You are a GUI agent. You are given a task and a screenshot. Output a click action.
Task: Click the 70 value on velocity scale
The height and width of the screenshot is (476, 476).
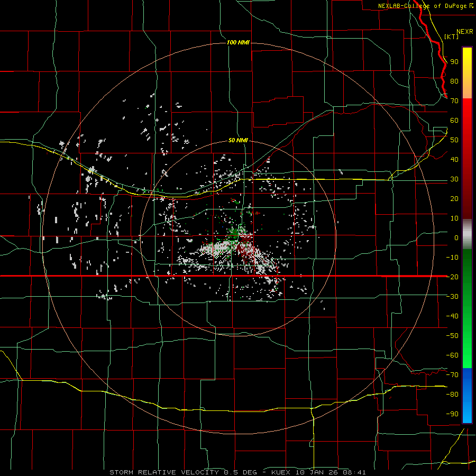[x=454, y=101]
